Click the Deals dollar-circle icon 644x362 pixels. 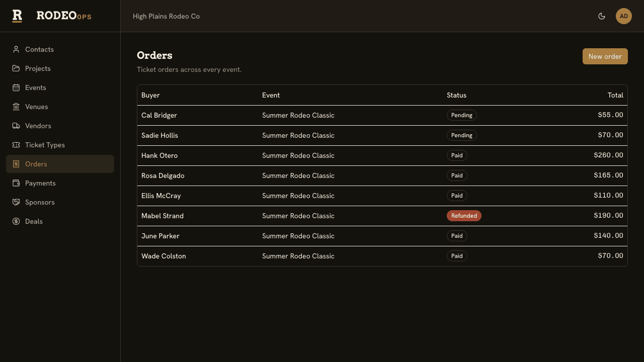pos(16,221)
